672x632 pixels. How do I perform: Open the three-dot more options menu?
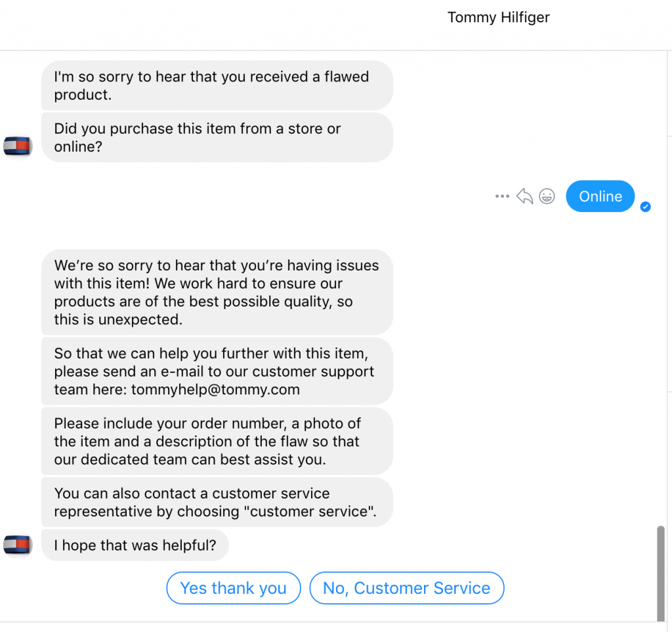(x=502, y=196)
